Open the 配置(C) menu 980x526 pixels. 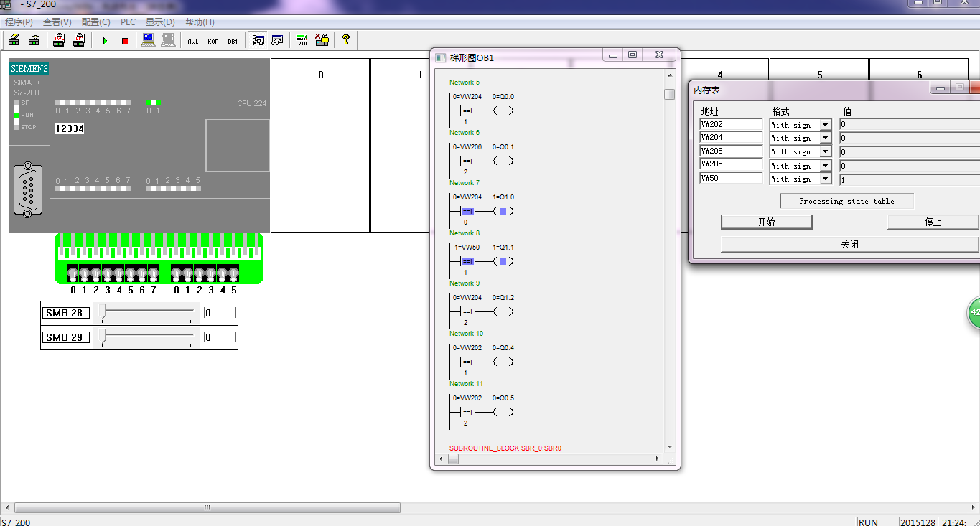[95, 22]
